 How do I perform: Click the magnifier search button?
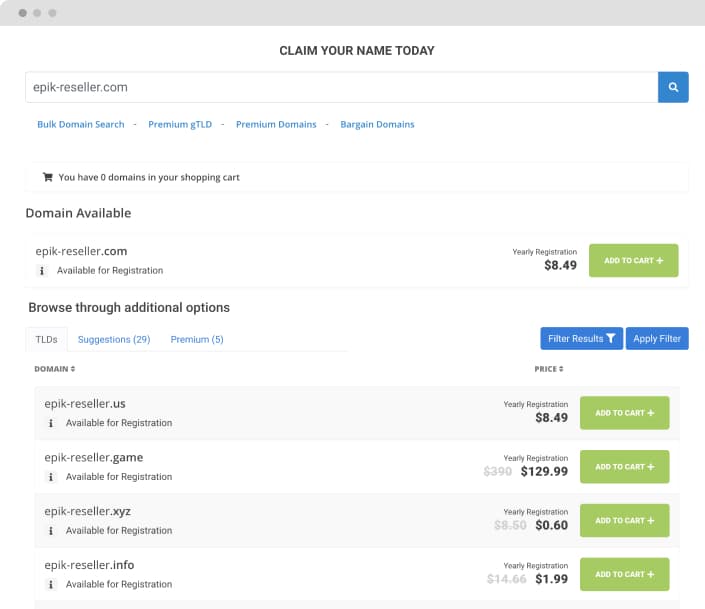[x=673, y=87]
